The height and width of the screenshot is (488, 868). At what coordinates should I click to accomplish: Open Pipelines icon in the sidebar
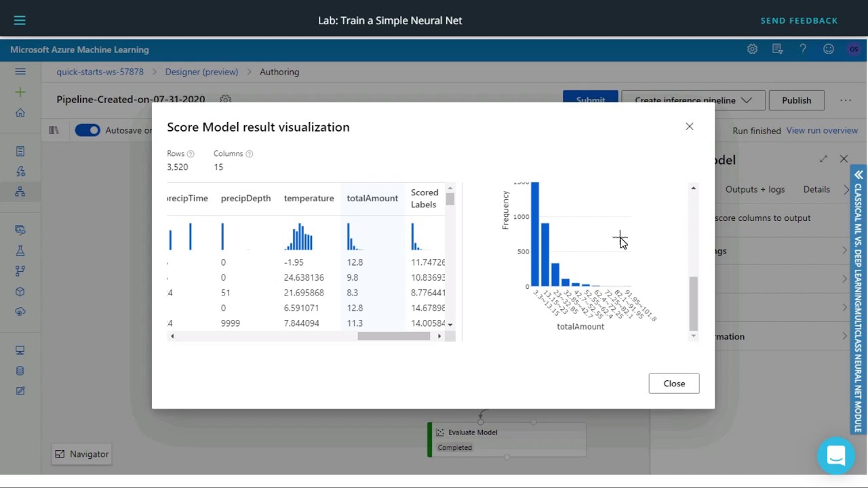pyautogui.click(x=20, y=270)
